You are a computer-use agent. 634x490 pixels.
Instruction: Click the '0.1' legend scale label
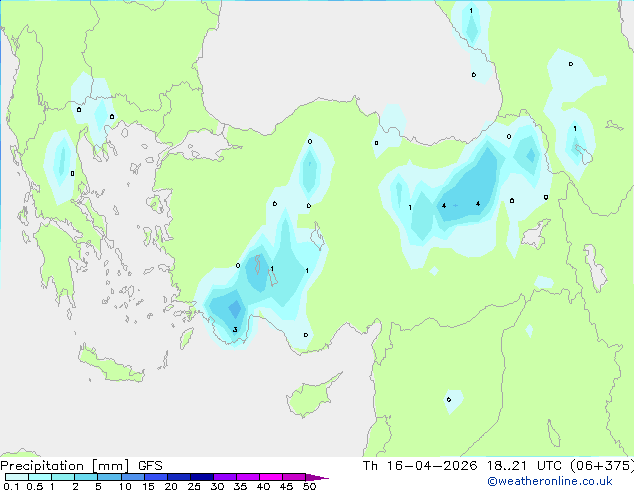click(11, 486)
